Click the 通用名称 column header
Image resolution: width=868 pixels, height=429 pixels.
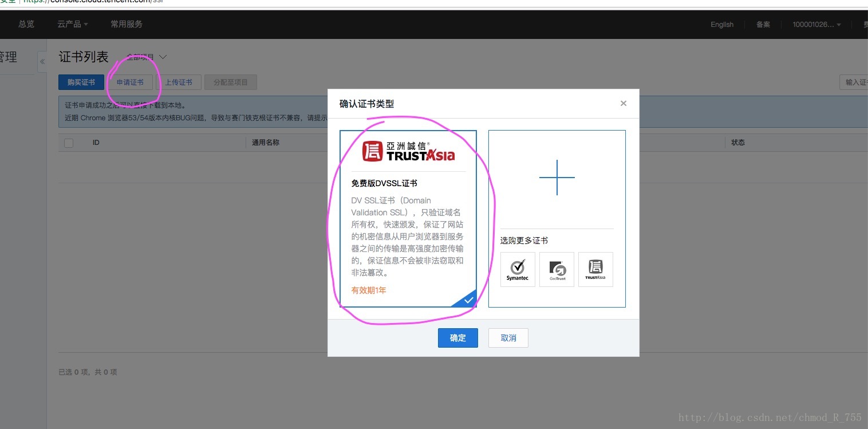[266, 143]
